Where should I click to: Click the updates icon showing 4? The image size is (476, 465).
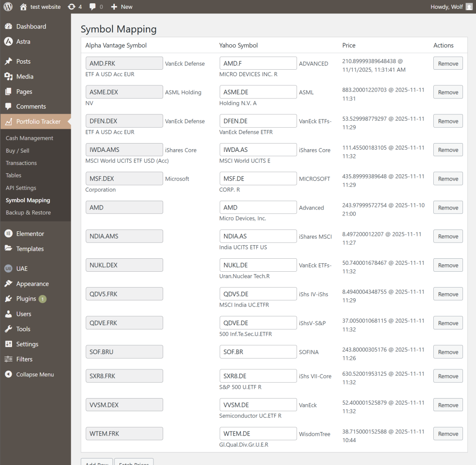tap(71, 7)
